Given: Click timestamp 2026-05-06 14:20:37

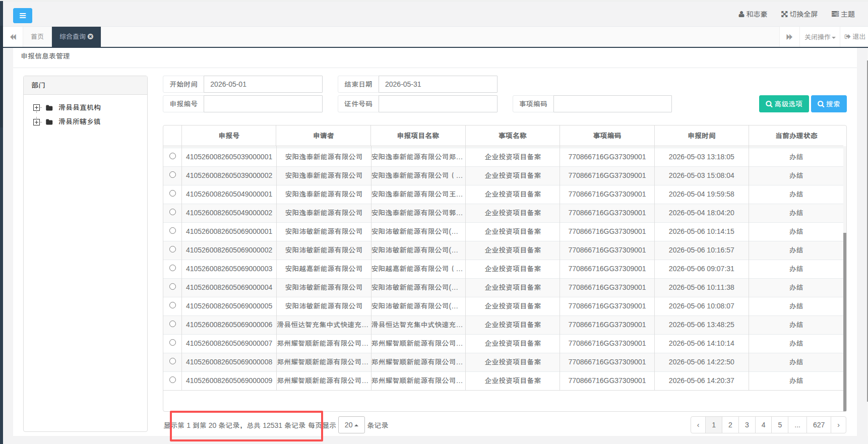Looking at the screenshot, I should [x=702, y=380].
